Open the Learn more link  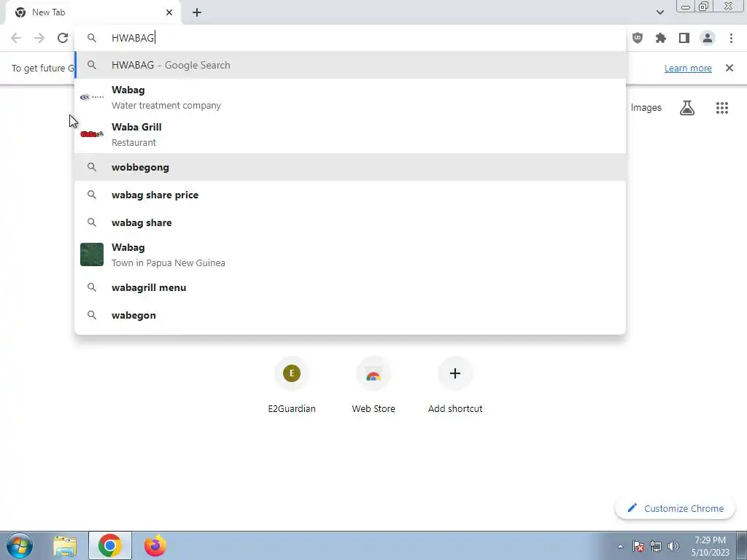[688, 68]
